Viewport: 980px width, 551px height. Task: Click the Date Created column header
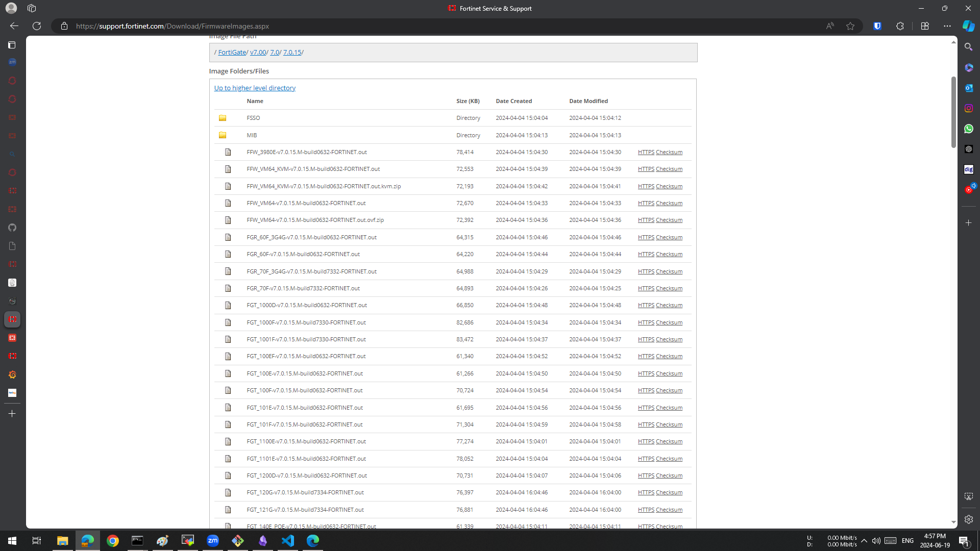coord(513,101)
